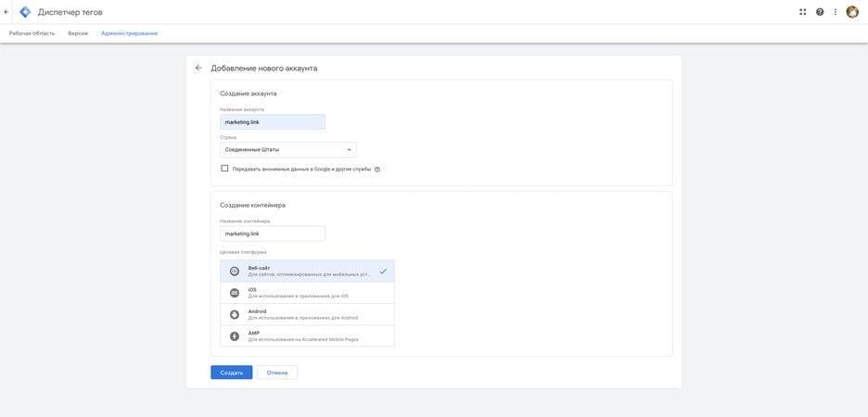Enable Передавать анонимные данные в Google checkbox
The image size is (868, 417).
224,169
